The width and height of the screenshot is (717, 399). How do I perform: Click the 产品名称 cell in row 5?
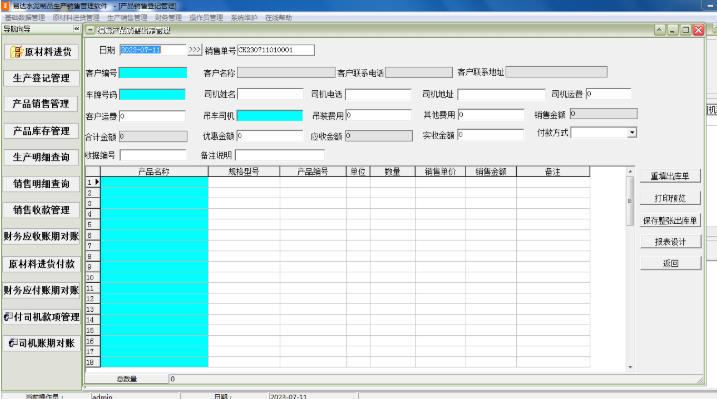tap(154, 224)
